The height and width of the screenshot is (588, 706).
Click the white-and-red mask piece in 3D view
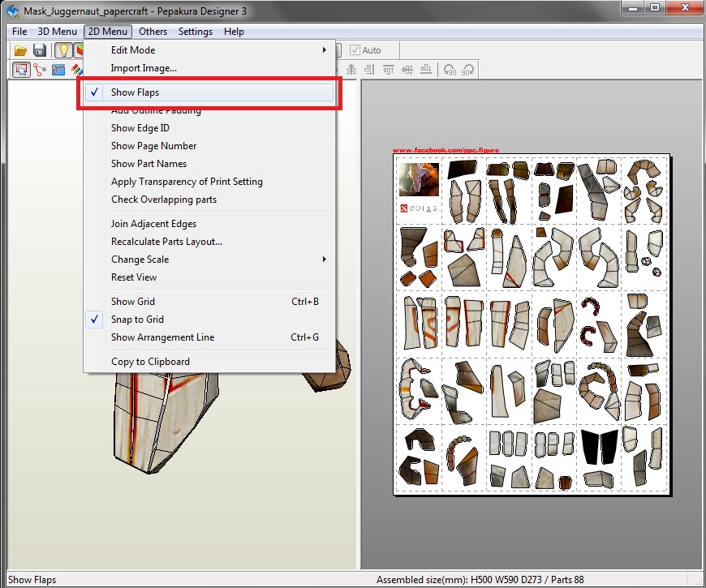(166, 421)
